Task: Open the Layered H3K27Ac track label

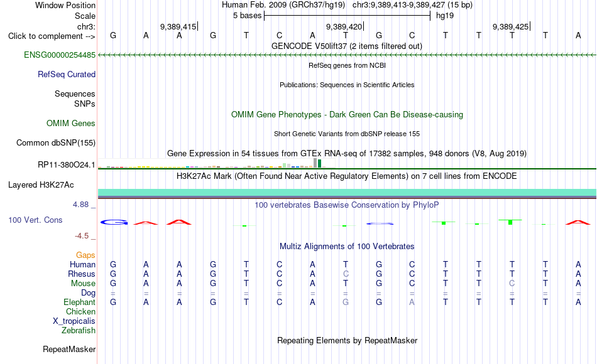Action: point(41,185)
